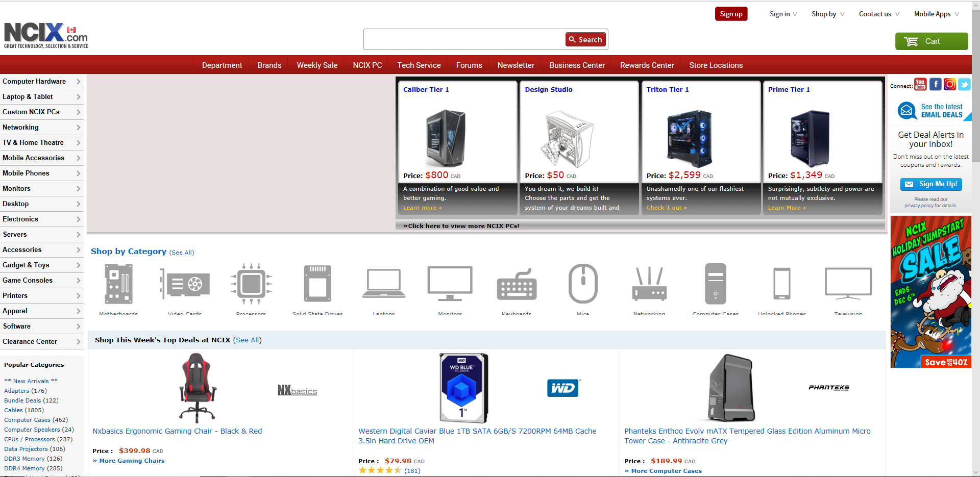Click the WD brand logo
Screen dimensions: 980x477
tap(563, 388)
